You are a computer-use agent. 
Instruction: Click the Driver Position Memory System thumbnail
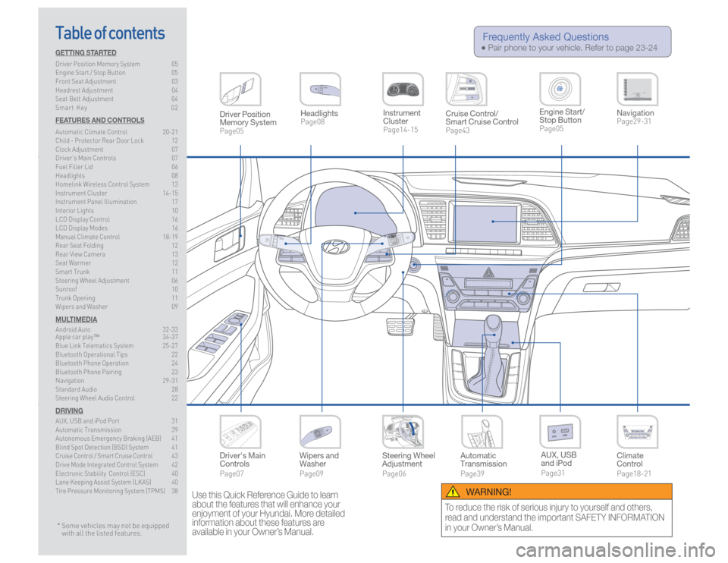pyautogui.click(x=240, y=90)
